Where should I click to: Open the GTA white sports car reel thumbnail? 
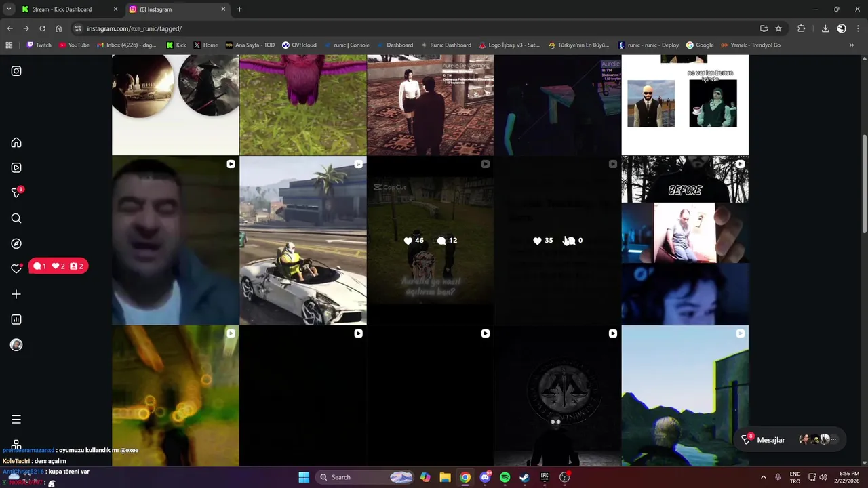[303, 241]
